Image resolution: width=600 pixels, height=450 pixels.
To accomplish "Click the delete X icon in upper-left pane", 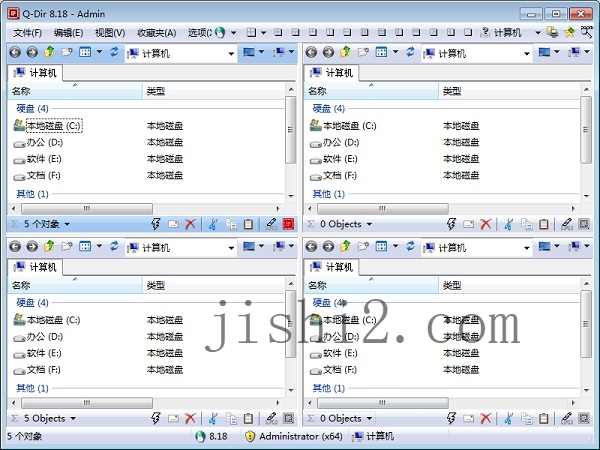I will [190, 224].
